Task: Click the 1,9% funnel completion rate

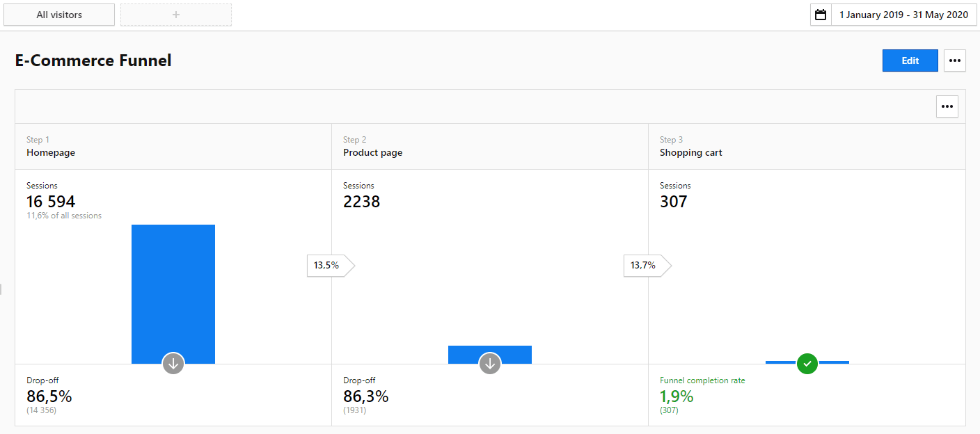Action: coord(677,396)
